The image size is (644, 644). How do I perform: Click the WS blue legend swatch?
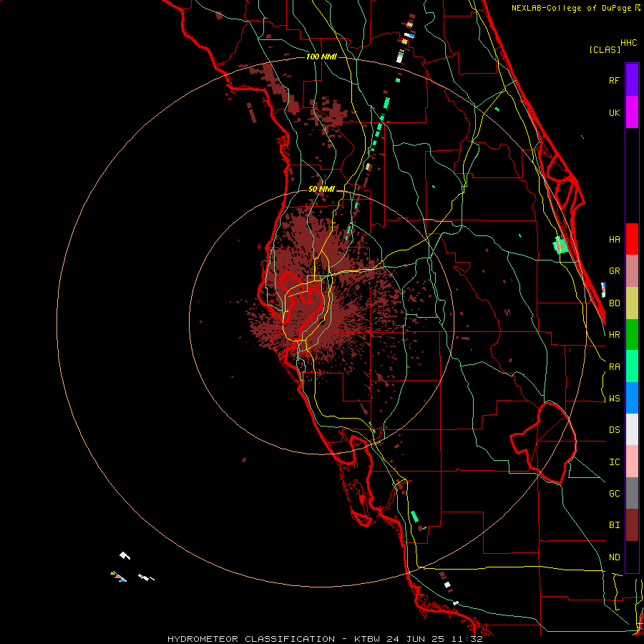click(632, 398)
